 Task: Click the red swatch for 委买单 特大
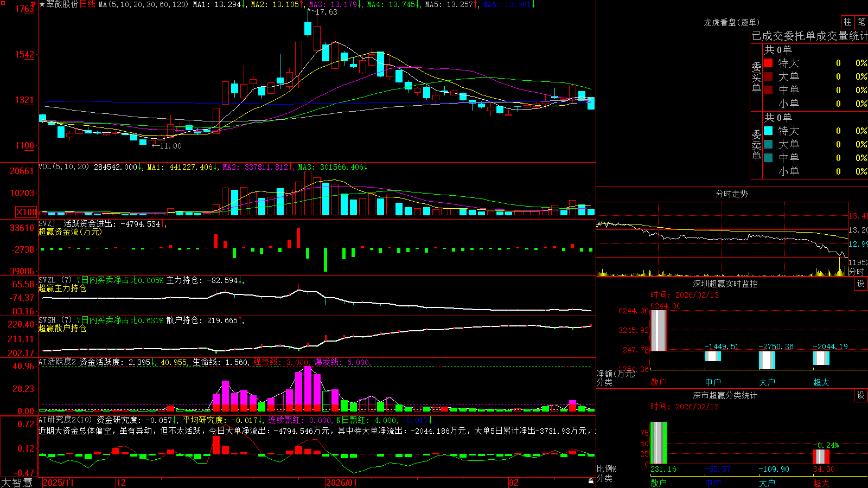[x=768, y=63]
